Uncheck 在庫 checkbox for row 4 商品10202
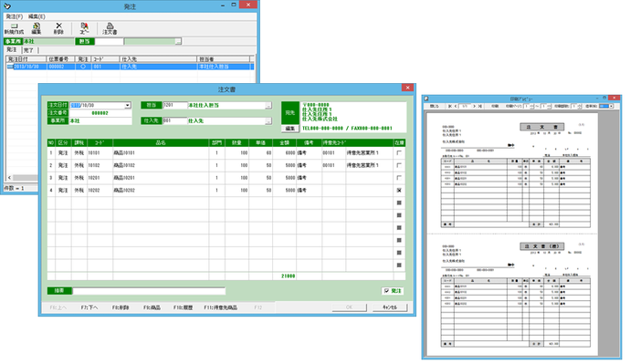 click(x=399, y=191)
